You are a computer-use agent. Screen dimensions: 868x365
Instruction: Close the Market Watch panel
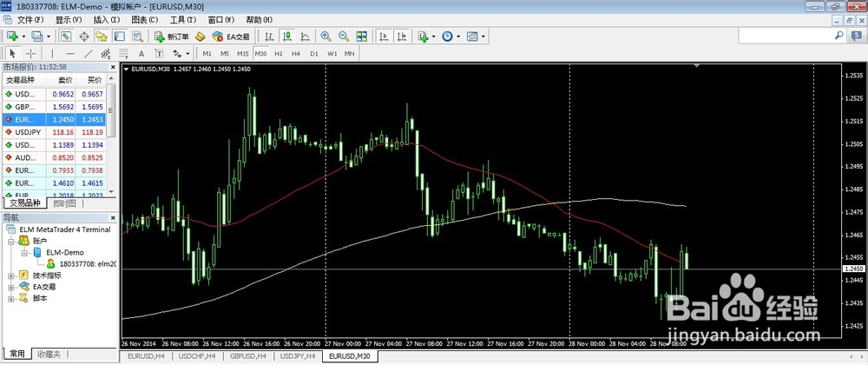113,67
